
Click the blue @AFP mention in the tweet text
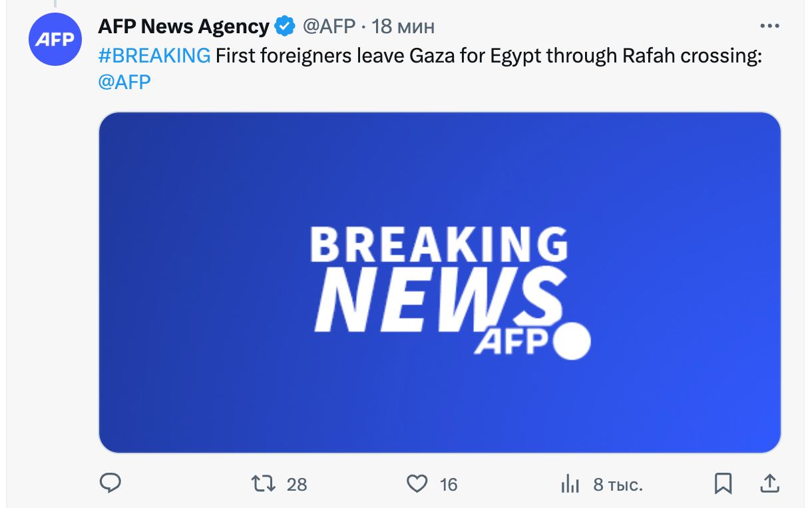[124, 82]
